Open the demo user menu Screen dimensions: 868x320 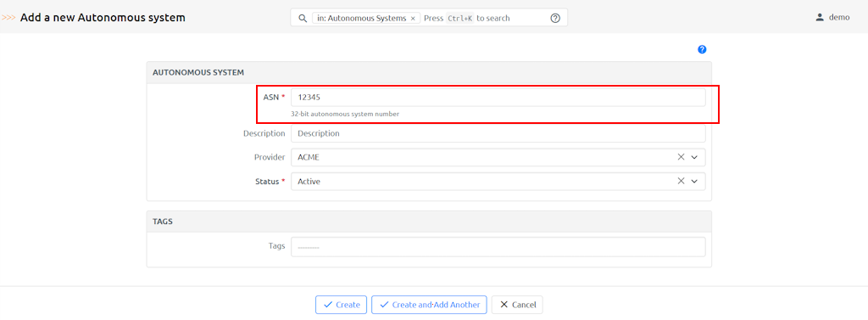(832, 17)
